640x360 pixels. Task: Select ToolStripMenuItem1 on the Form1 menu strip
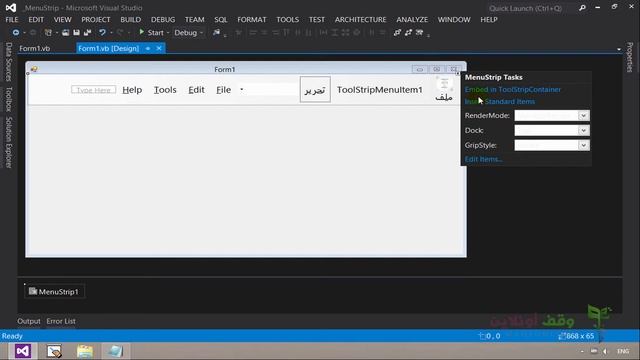coord(380,90)
